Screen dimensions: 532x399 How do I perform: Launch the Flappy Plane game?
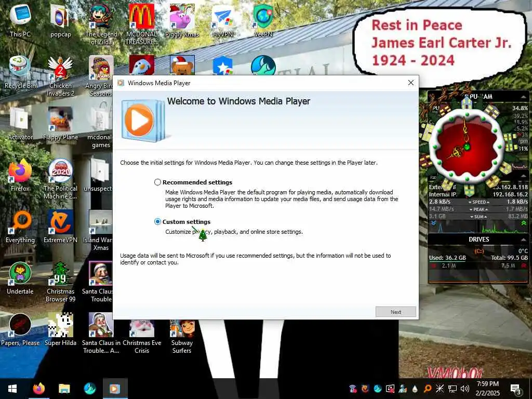coord(60,124)
